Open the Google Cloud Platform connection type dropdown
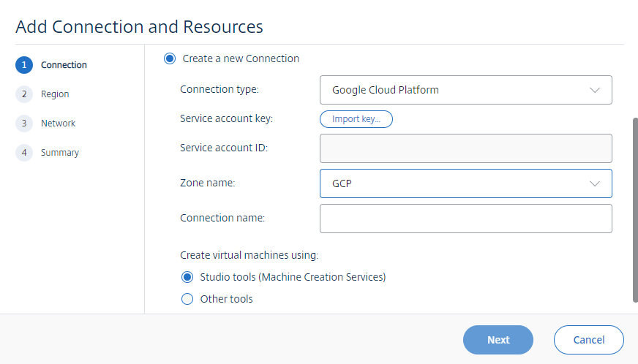Viewport: 638px width, 364px height. click(x=465, y=91)
